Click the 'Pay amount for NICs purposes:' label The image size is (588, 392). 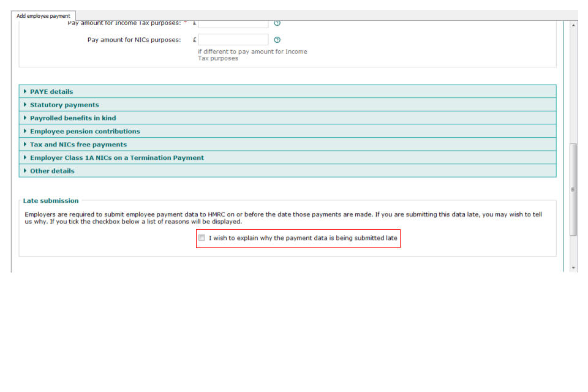(134, 40)
